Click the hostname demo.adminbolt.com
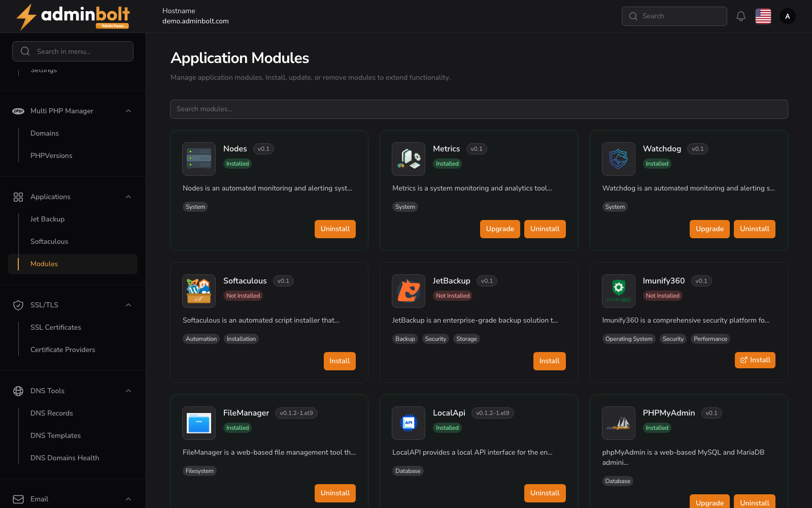Screen dimensions: 812x508 click(x=195, y=21)
